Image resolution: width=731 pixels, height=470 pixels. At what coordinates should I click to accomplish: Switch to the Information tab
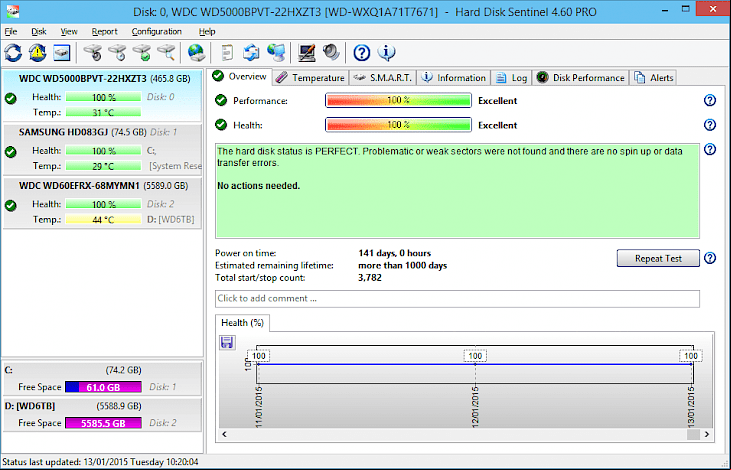click(454, 78)
